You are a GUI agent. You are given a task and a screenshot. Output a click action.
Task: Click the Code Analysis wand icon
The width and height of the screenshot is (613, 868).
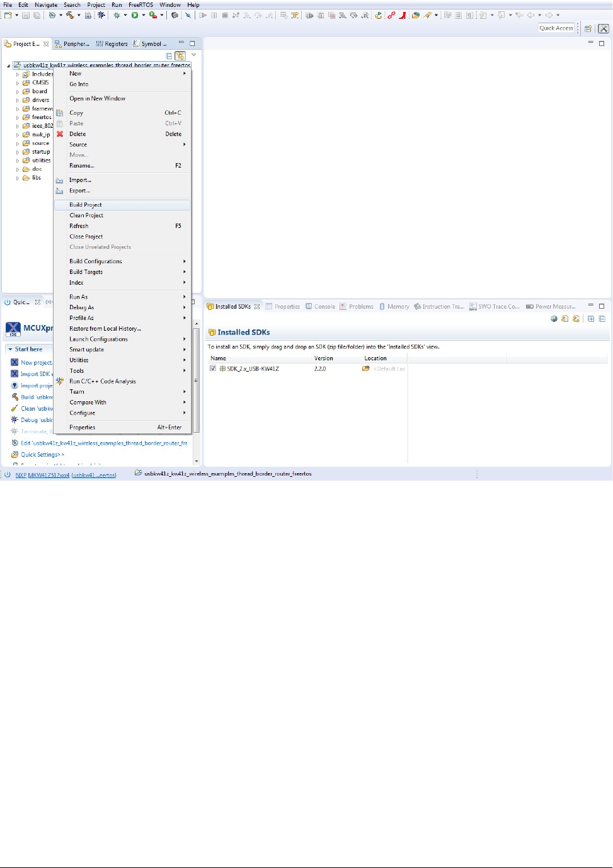[59, 381]
